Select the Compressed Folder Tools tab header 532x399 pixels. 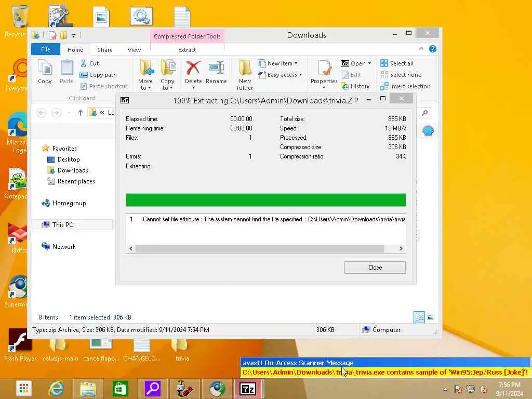click(187, 36)
